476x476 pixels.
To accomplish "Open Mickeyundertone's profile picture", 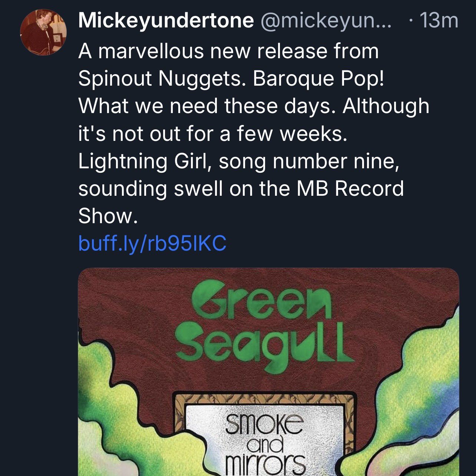I will (x=43, y=32).
